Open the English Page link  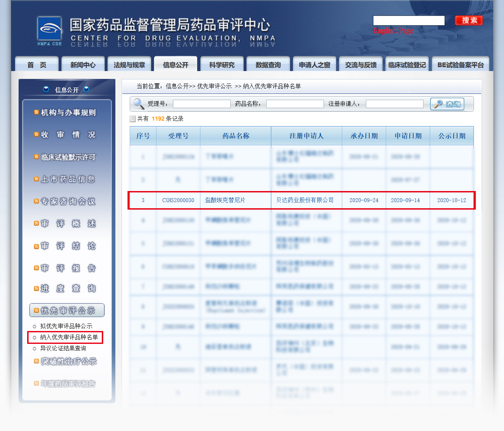click(x=393, y=31)
